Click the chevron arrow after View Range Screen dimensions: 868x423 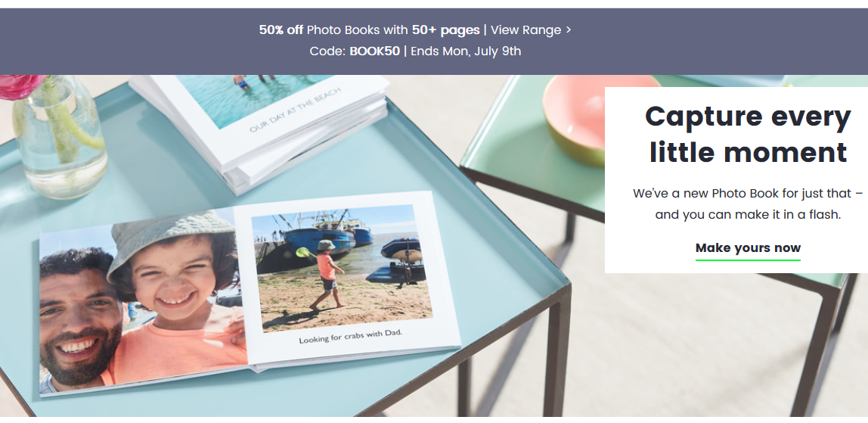(x=568, y=30)
